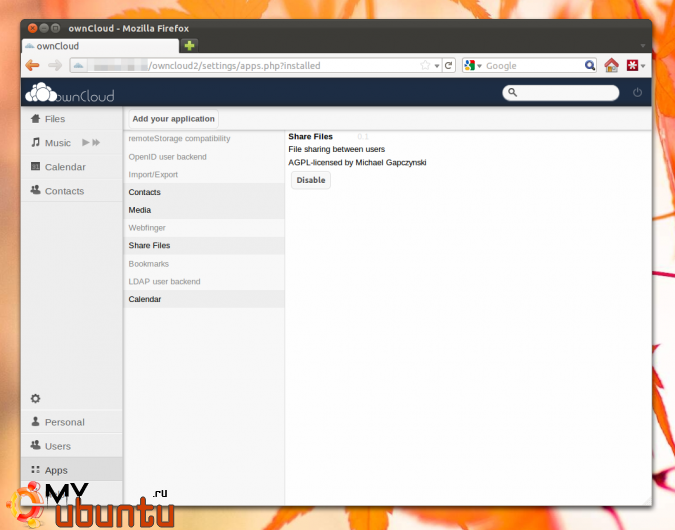Click the Add your application button

tap(173, 119)
